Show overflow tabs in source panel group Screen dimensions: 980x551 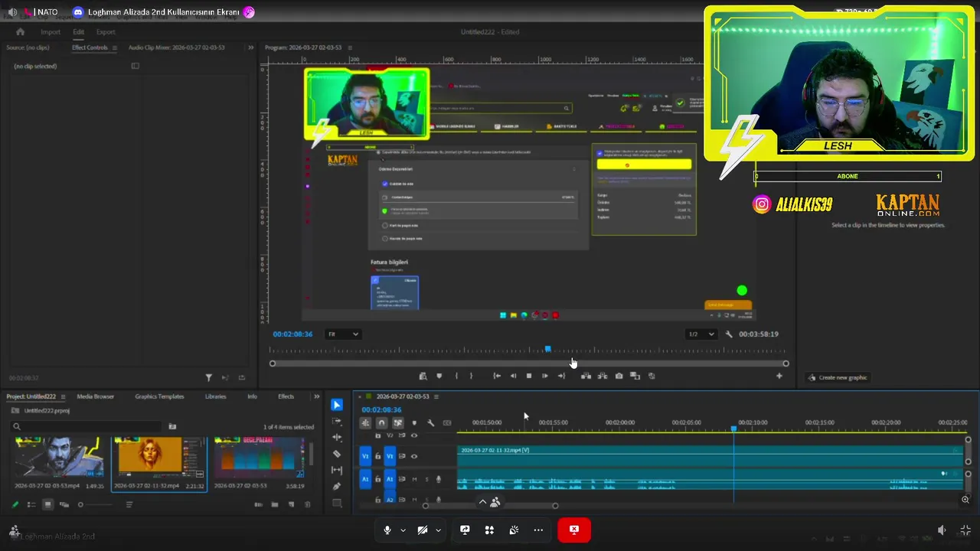[250, 47]
